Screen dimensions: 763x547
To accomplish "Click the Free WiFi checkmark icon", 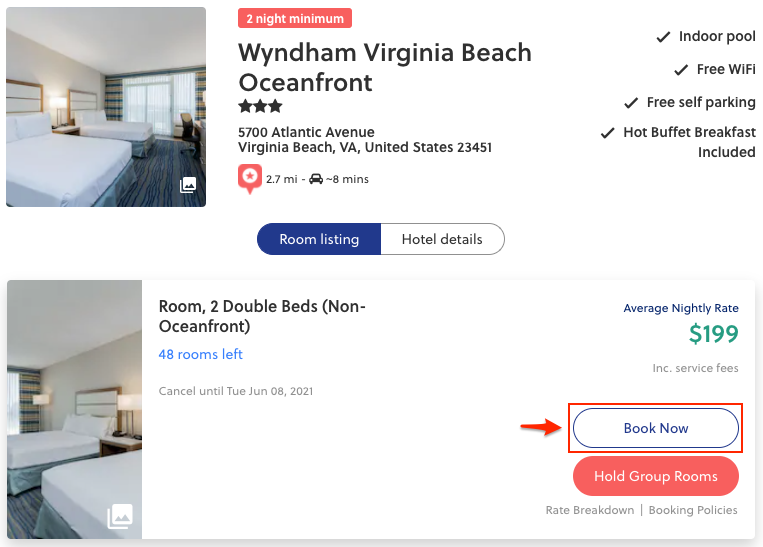I will click(x=682, y=70).
